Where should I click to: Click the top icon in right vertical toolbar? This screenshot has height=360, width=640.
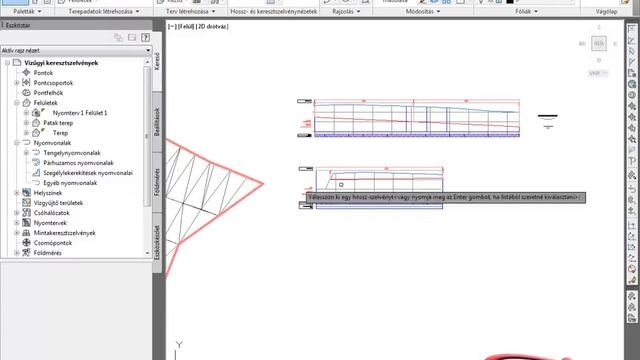coord(632,29)
